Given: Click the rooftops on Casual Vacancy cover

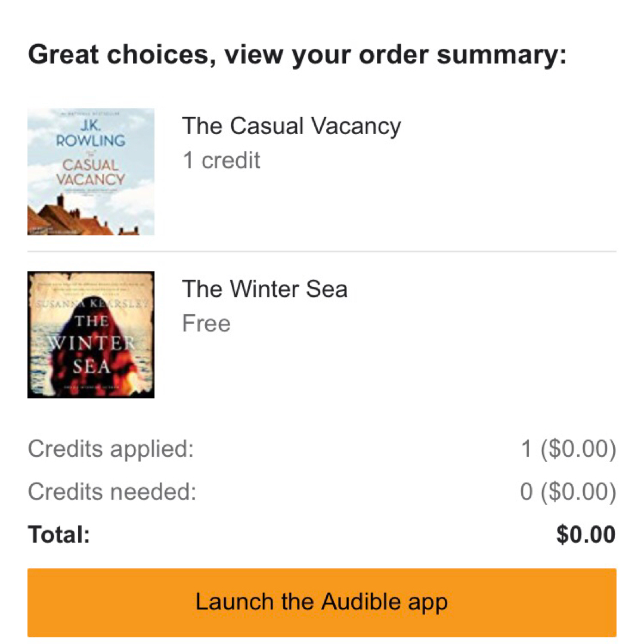Looking at the screenshot, I should point(72,219).
